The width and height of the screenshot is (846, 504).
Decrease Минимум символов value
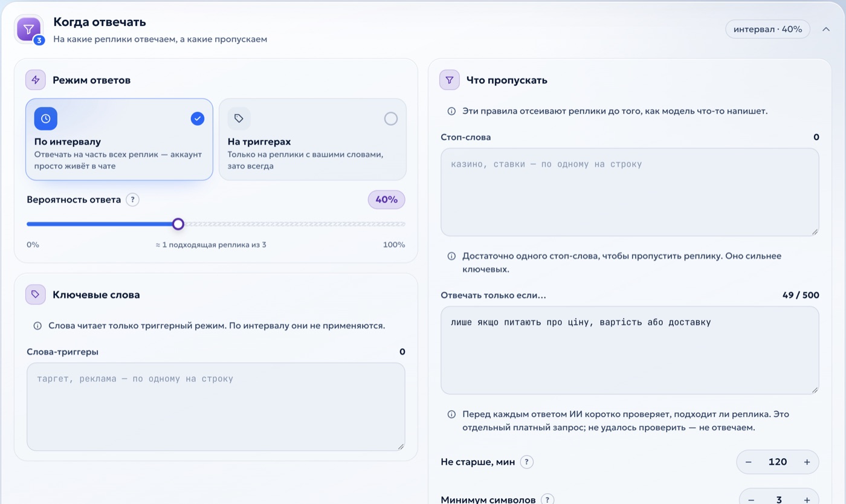[x=751, y=500]
